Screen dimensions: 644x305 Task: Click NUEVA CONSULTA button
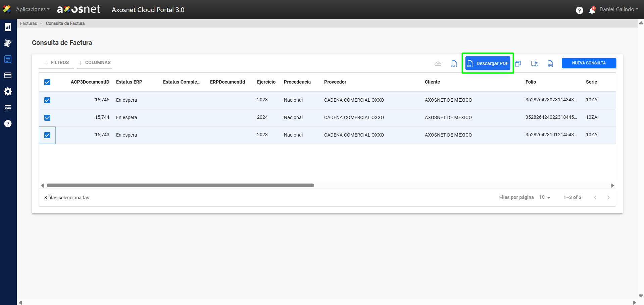pos(589,63)
